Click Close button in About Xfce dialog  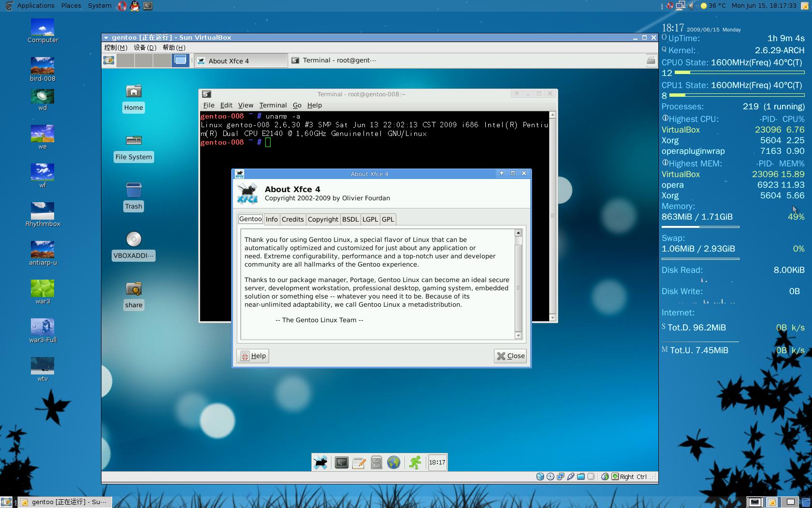[x=510, y=356]
